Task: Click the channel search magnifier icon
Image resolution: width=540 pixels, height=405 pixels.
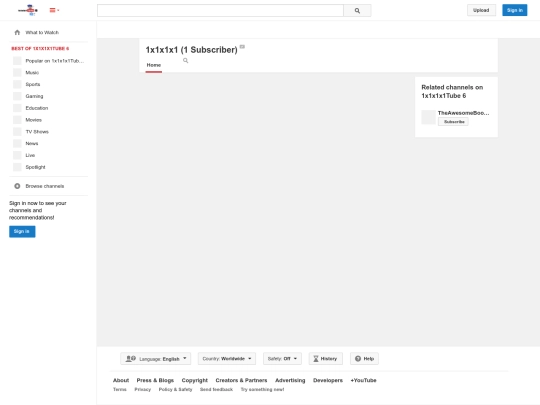Action: coord(186,61)
